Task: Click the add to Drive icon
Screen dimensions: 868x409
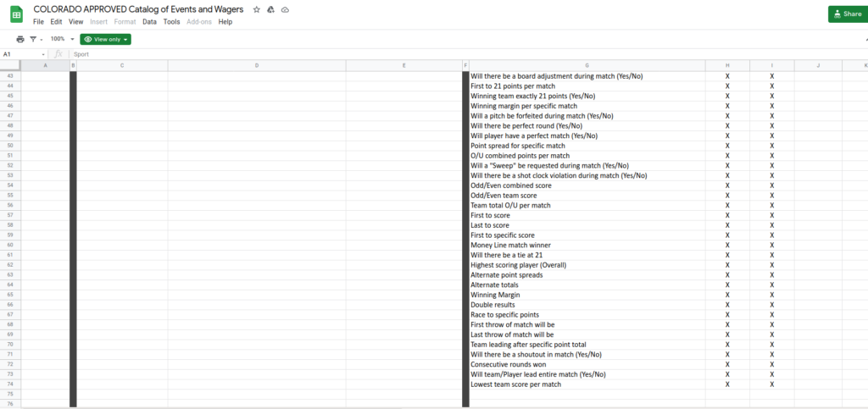Action: pos(270,9)
